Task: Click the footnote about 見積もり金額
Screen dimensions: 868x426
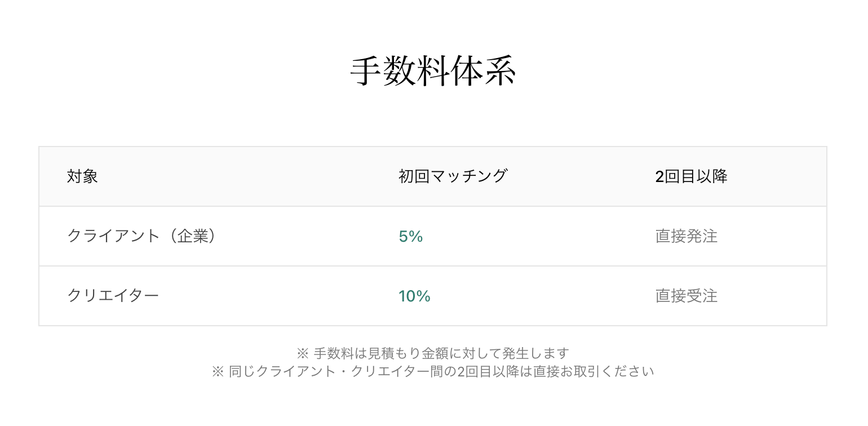Action: [433, 354]
